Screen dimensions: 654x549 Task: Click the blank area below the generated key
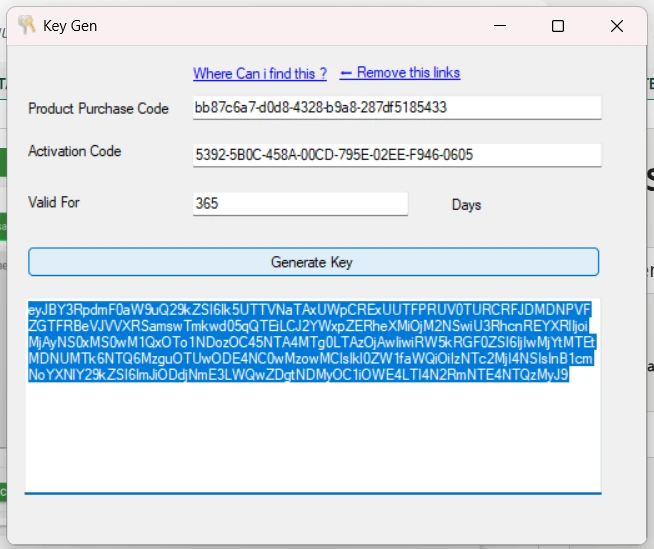click(x=312, y=440)
